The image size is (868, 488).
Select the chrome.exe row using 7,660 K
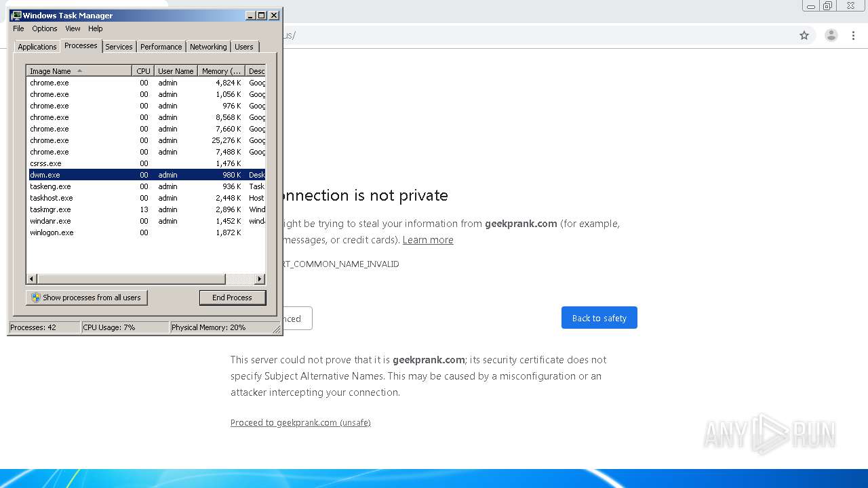[146, 129]
